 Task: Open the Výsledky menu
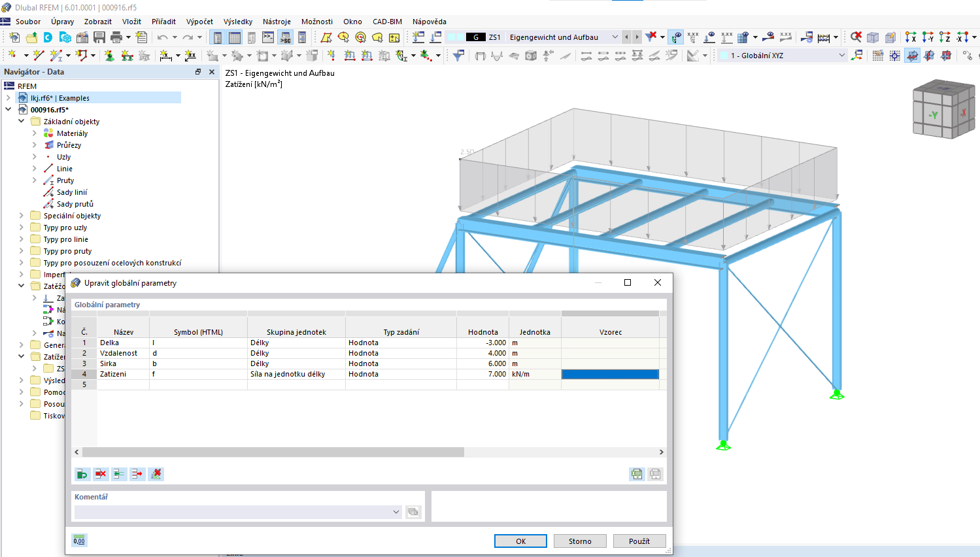pos(238,22)
